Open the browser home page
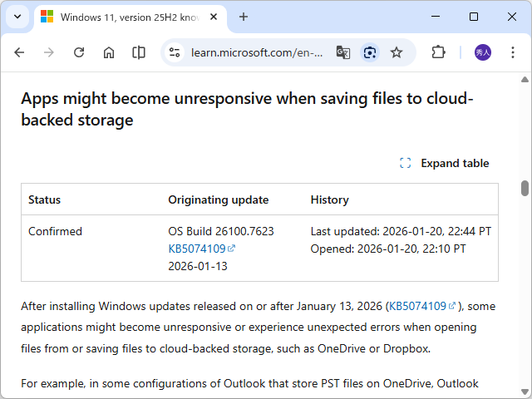532x399 pixels. pyautogui.click(x=109, y=52)
